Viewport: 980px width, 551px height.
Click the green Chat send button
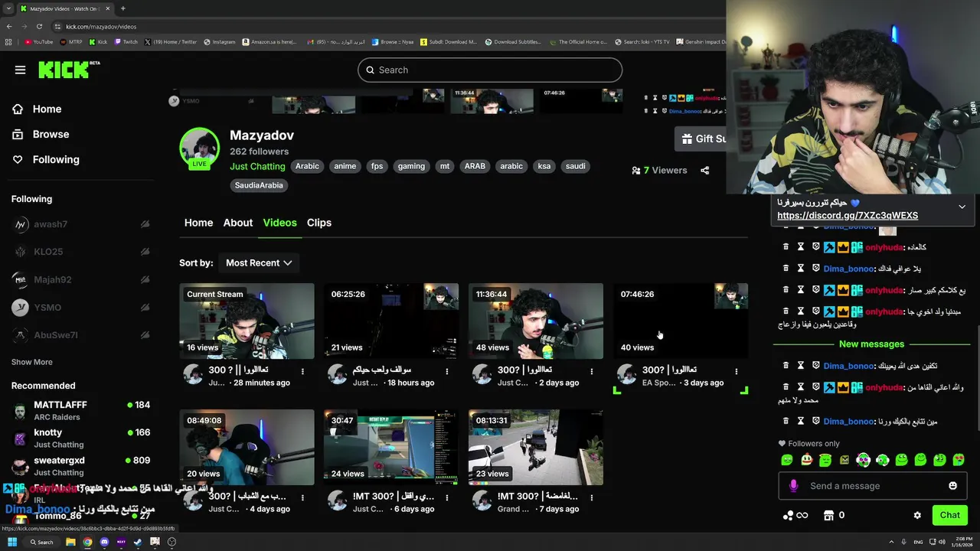(949, 515)
